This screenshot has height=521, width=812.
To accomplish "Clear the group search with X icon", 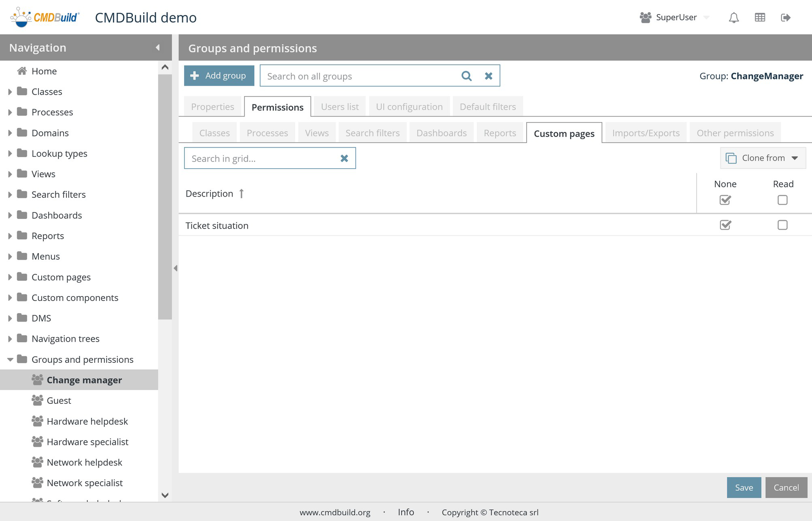I will (x=489, y=76).
